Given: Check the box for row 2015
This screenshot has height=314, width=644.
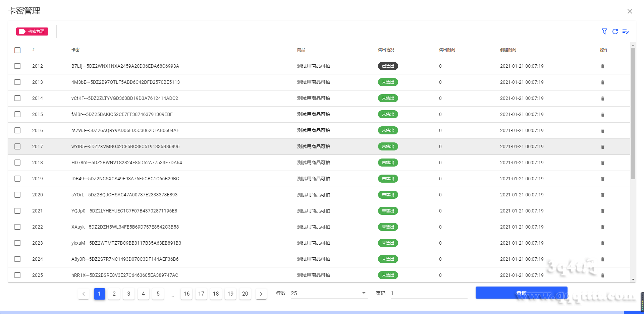Looking at the screenshot, I should click(17, 114).
